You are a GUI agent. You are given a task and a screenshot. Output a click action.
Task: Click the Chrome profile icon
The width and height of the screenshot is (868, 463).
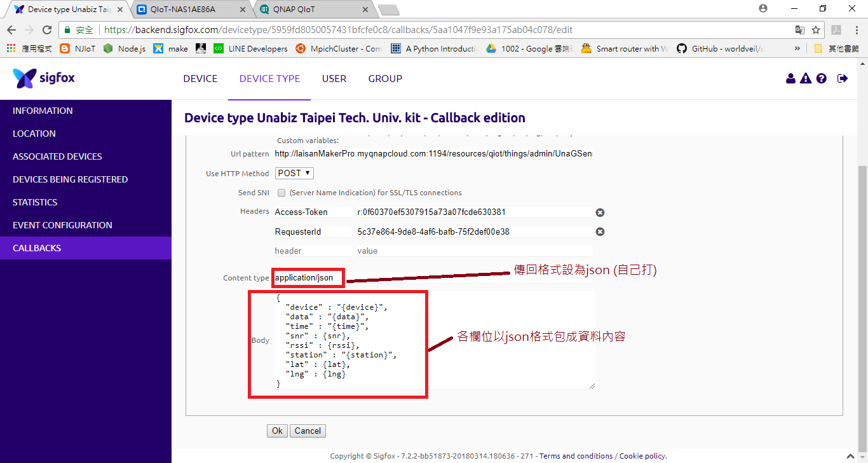click(x=763, y=8)
